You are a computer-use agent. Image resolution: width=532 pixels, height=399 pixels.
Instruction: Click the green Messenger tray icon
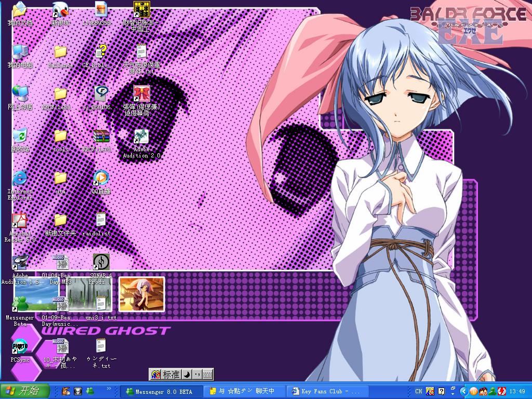pos(493,391)
